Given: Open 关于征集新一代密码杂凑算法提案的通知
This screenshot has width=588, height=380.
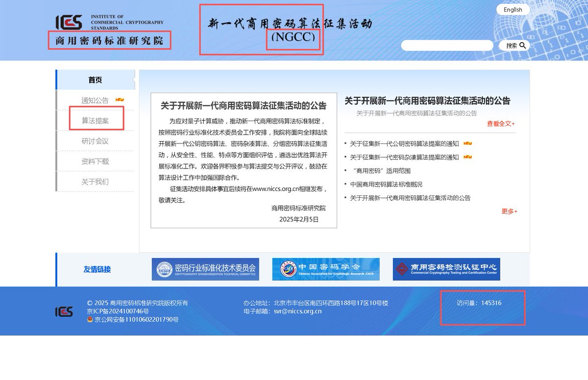Looking at the screenshot, I should (x=404, y=157).
